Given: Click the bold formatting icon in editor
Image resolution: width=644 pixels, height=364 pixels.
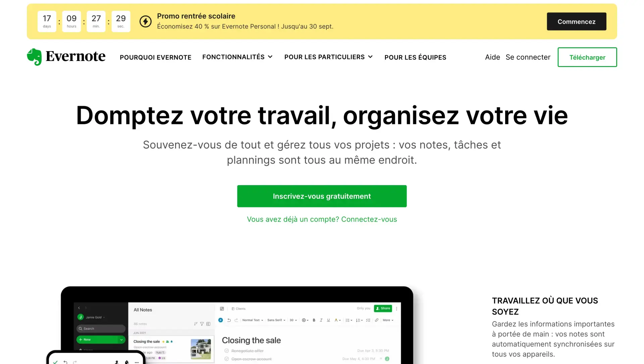Looking at the screenshot, I should pyautogui.click(x=314, y=320).
